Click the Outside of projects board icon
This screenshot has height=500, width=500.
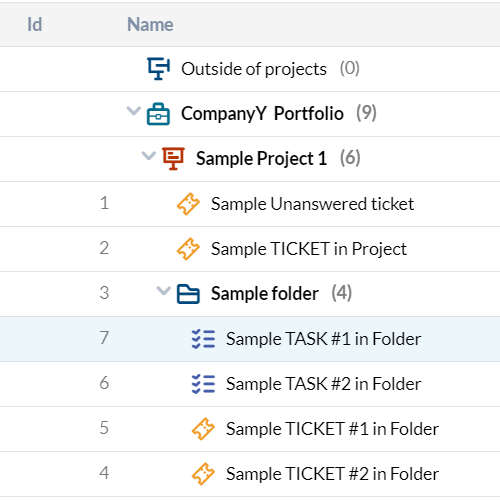coord(159,69)
